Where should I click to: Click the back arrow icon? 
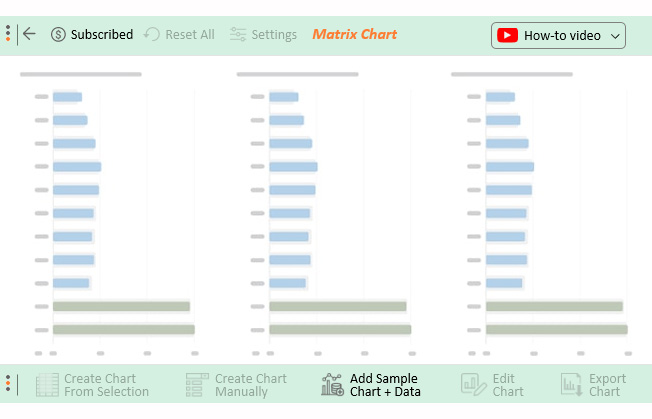tap(29, 34)
